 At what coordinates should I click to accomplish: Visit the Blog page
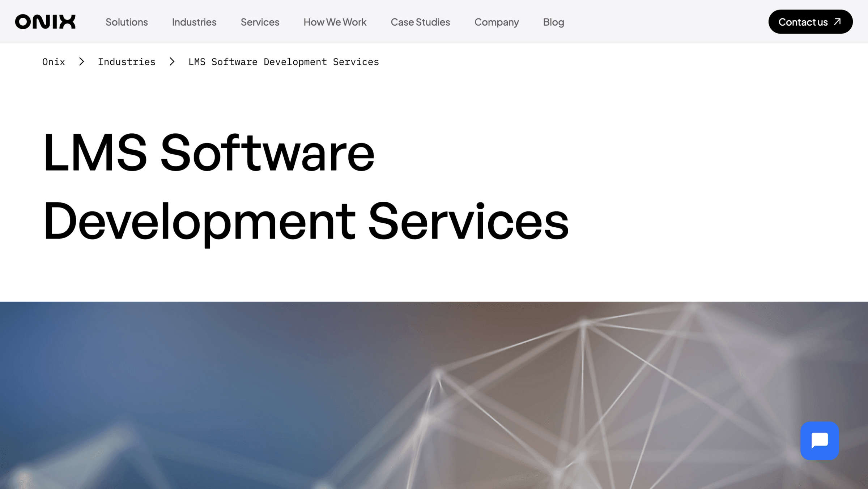553,22
